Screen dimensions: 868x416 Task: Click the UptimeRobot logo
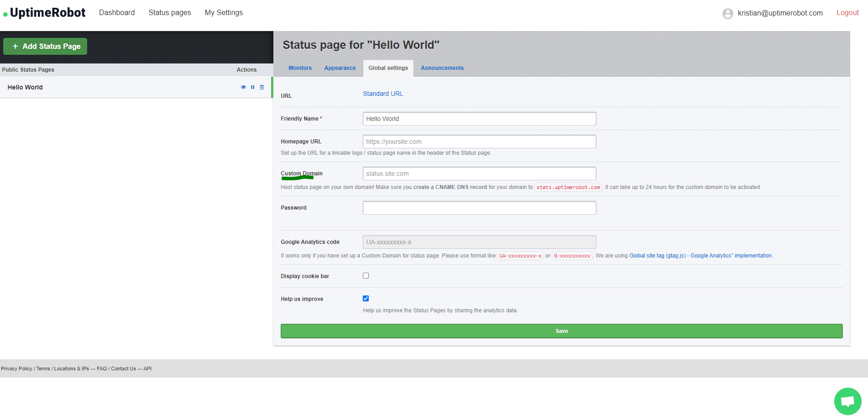[44, 13]
